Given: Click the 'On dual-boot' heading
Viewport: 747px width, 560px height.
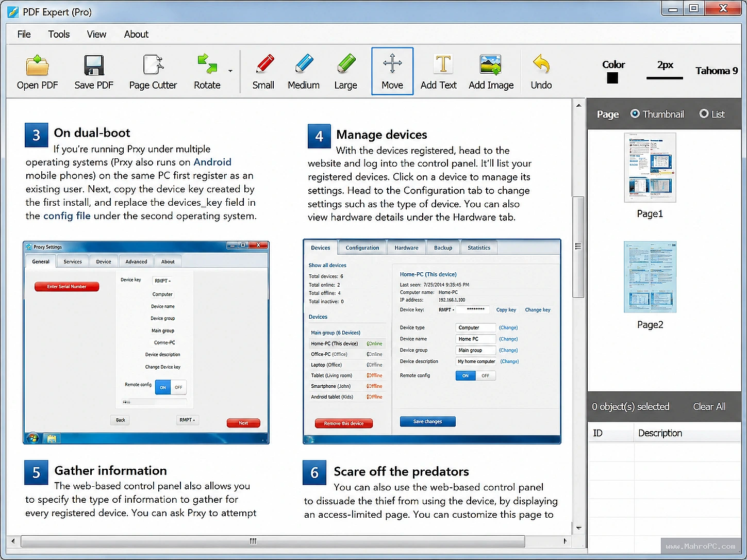Looking at the screenshot, I should click(x=92, y=133).
